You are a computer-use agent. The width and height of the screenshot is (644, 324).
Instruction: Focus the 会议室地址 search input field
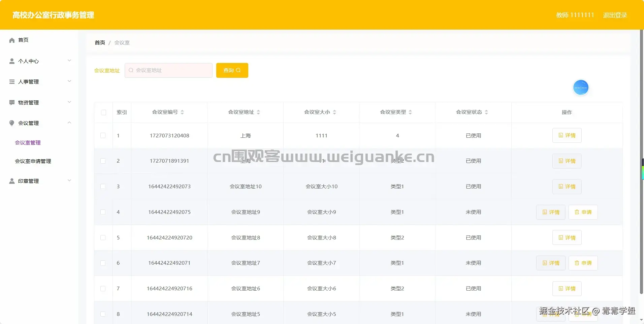tap(168, 70)
